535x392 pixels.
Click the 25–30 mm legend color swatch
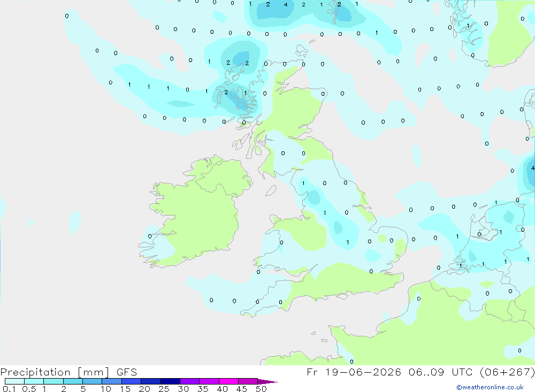pyautogui.click(x=170, y=381)
